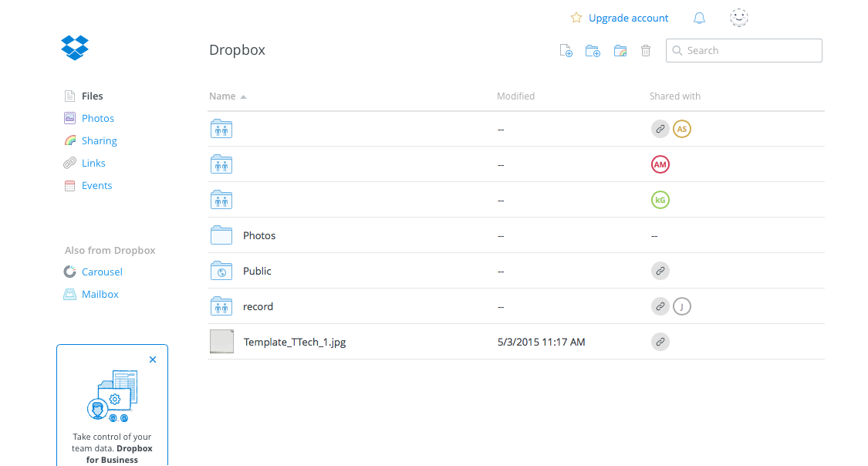Click the upload file icon

tap(566, 51)
